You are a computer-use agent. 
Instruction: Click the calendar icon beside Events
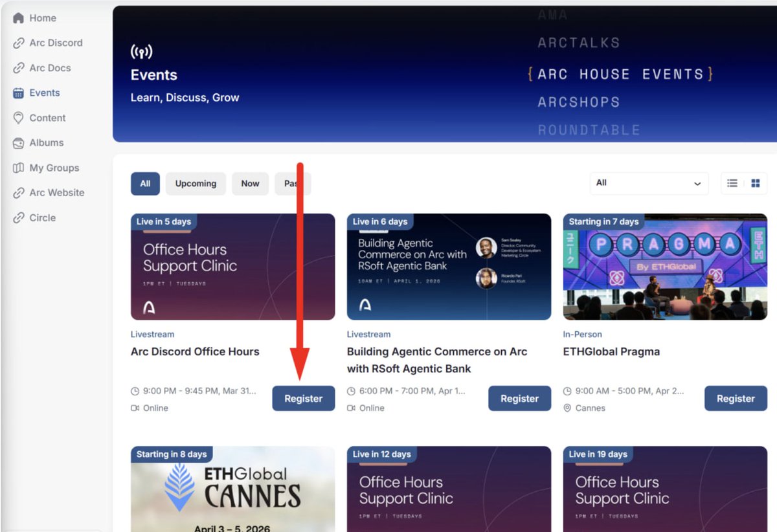coord(18,93)
